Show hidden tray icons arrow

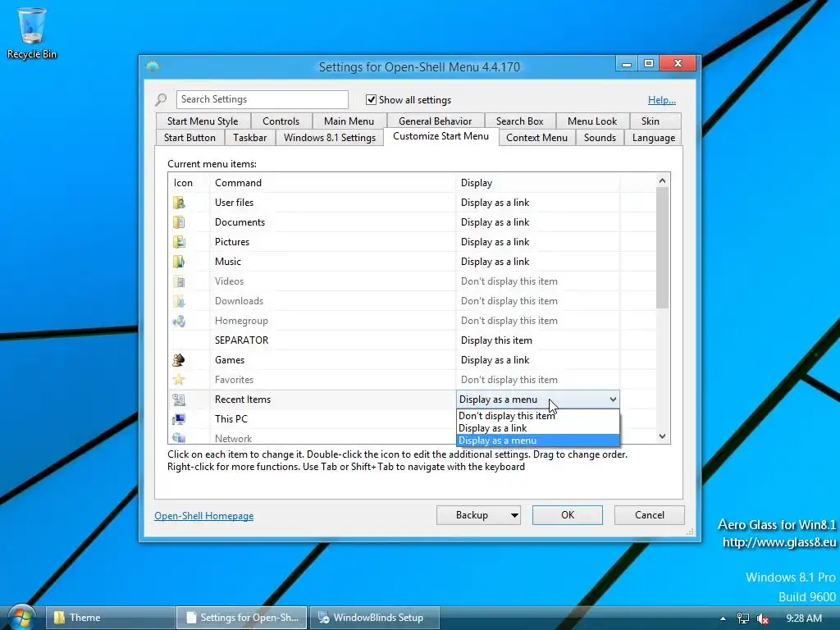pos(724,619)
